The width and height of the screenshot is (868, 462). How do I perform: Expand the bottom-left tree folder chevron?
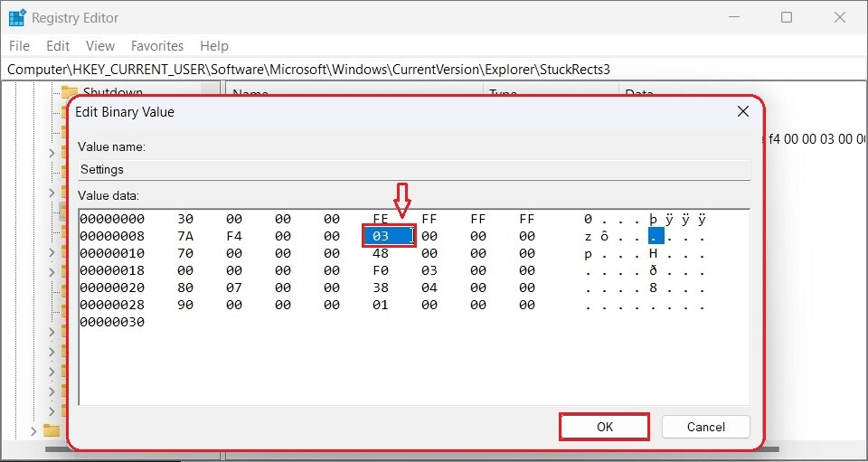[33, 431]
